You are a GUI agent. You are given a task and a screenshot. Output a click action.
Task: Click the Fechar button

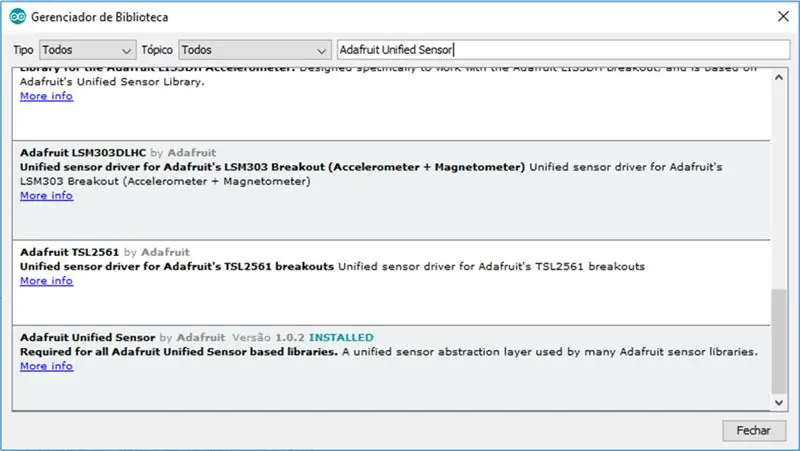coord(754,431)
